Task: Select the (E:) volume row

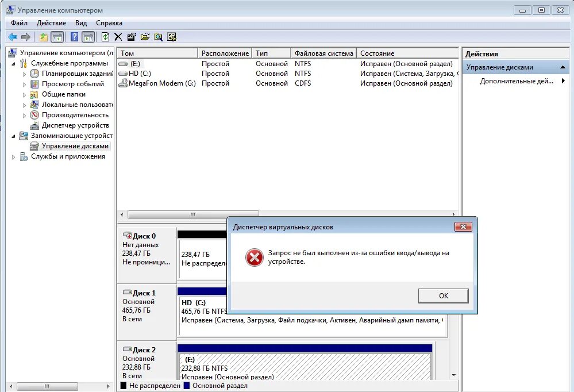Action: pyautogui.click(x=288, y=64)
